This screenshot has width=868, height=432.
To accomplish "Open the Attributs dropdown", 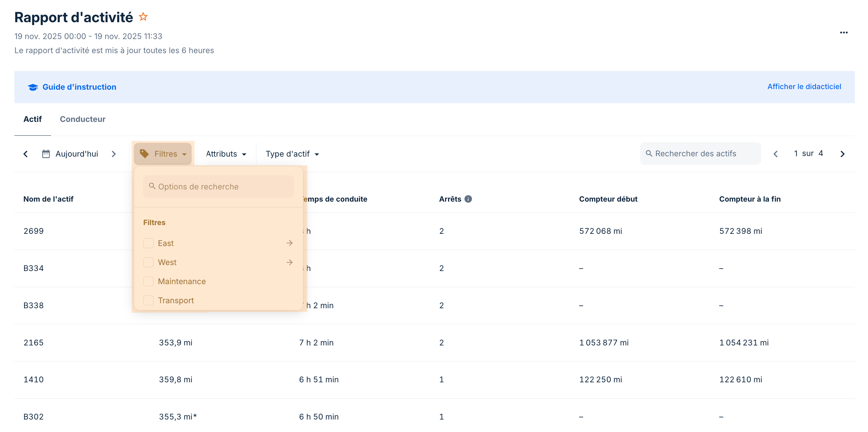I will pyautogui.click(x=226, y=154).
